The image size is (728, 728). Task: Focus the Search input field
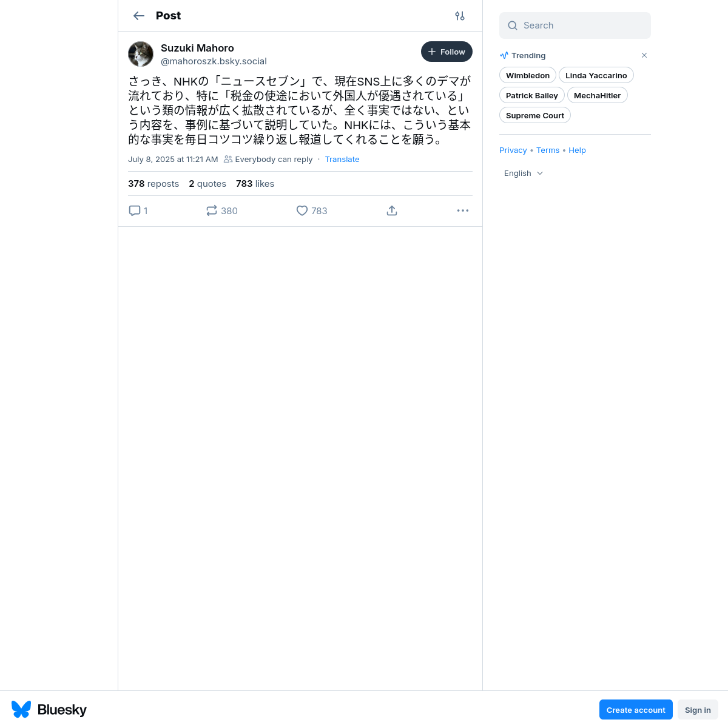(575, 25)
